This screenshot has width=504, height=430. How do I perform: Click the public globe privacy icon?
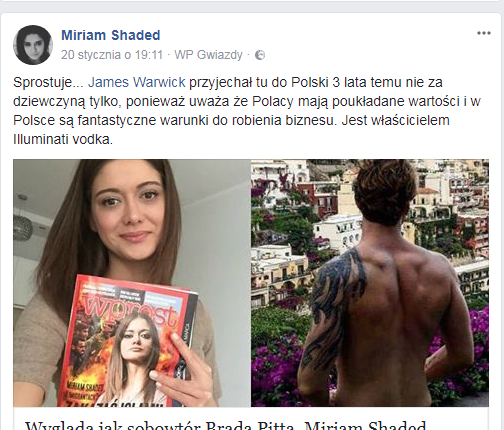point(260,55)
